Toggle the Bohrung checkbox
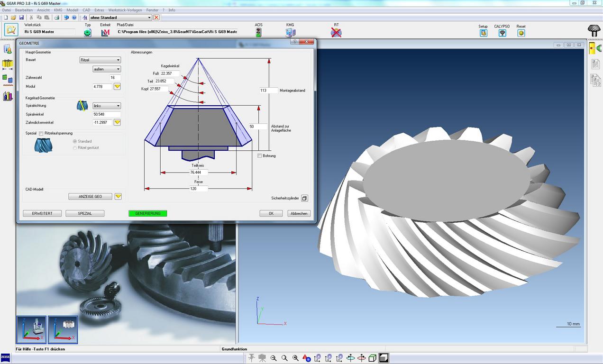The image size is (603, 364). coord(259,156)
